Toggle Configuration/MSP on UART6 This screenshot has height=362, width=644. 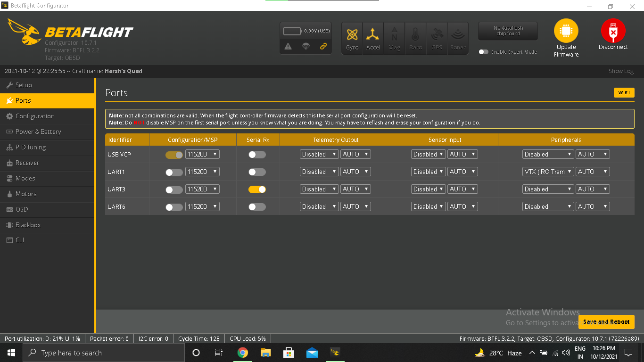[174, 207]
